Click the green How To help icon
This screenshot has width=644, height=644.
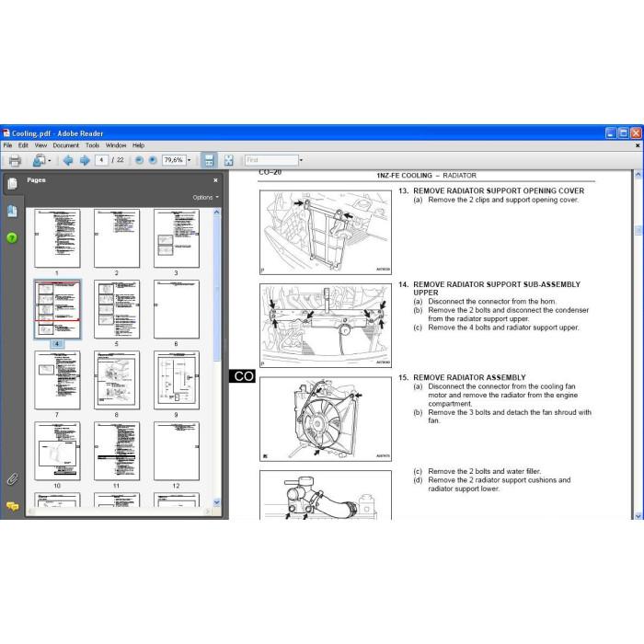click(x=12, y=237)
